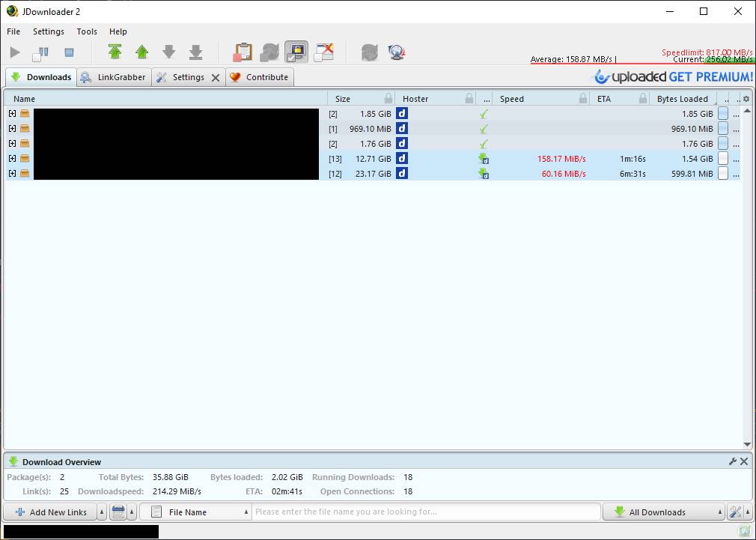Viewport: 756px width, 540px height.
Task: Toggle the premium account lock icon
Action: click(x=296, y=52)
